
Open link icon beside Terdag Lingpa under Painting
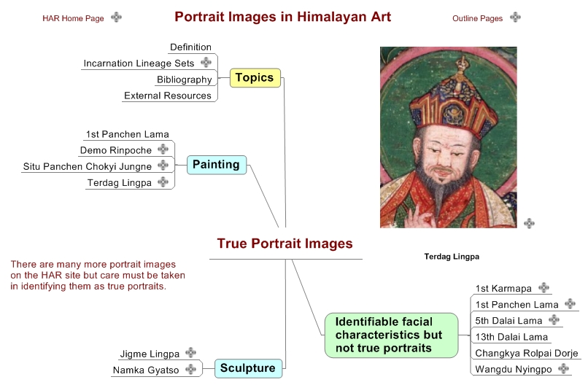163,182
